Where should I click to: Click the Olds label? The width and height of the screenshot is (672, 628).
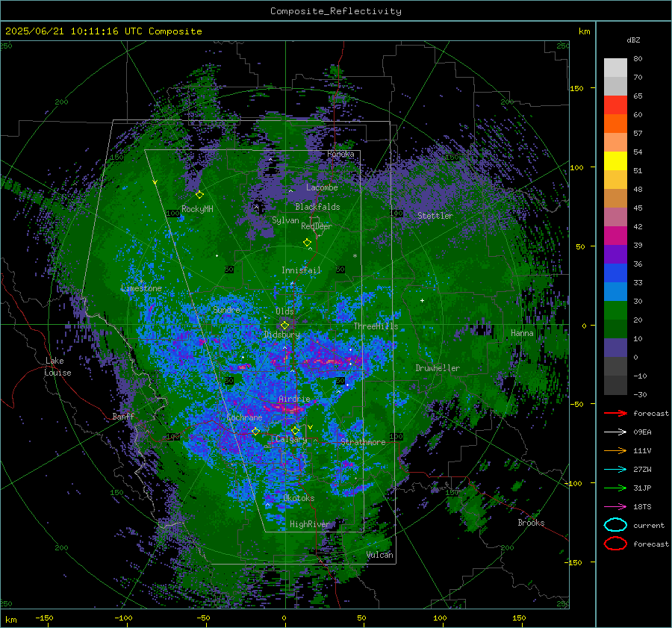click(284, 311)
